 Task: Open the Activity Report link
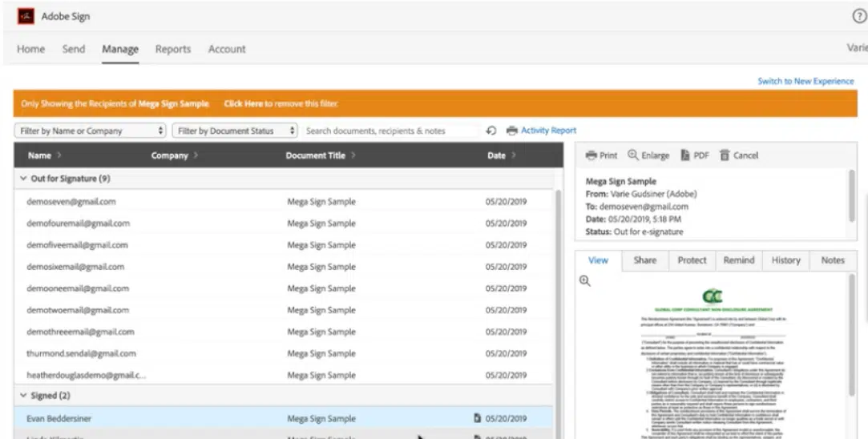click(548, 131)
